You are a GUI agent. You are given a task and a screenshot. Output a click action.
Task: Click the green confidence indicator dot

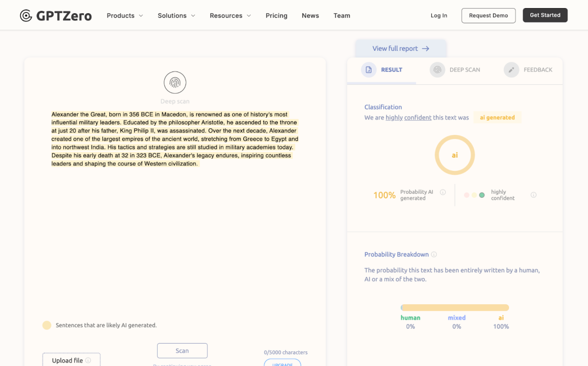coord(481,194)
